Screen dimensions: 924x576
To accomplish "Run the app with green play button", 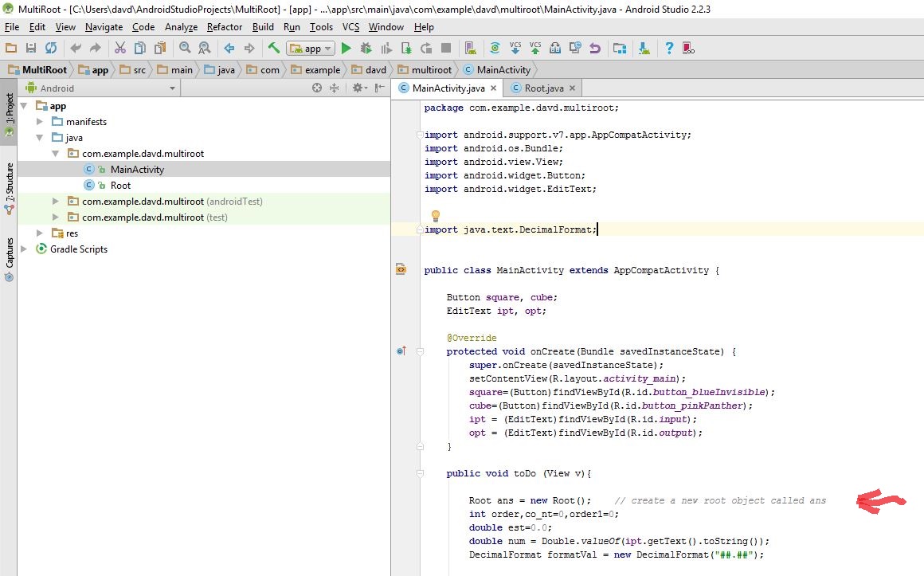I will [x=346, y=49].
